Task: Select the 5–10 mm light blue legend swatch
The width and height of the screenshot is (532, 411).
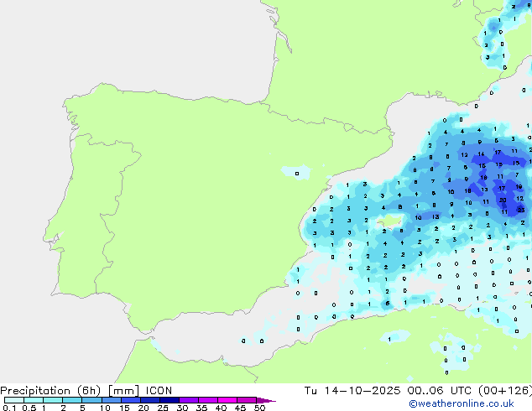Action: click(x=91, y=400)
